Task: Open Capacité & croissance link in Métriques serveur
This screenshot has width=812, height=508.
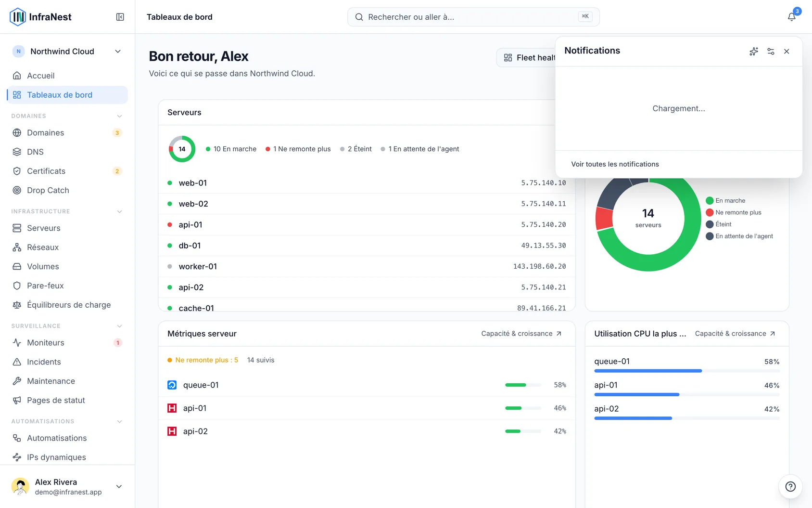Action: tap(521, 334)
